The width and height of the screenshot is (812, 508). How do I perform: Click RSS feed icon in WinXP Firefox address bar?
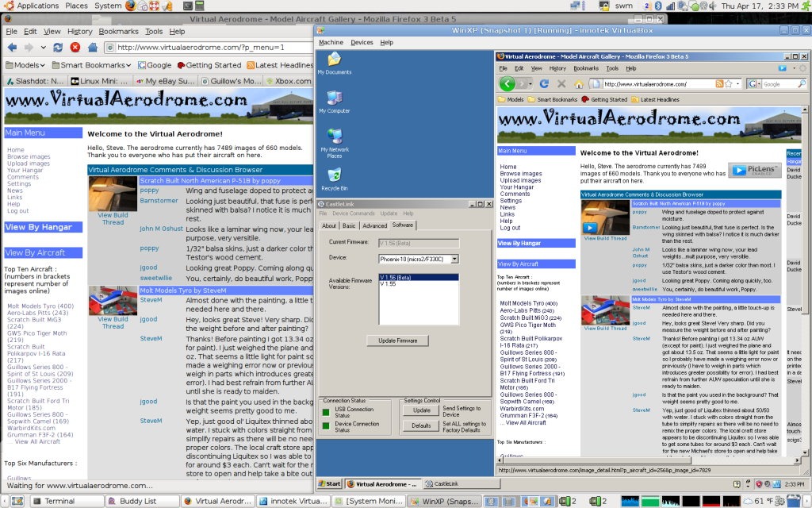pyautogui.click(x=720, y=83)
